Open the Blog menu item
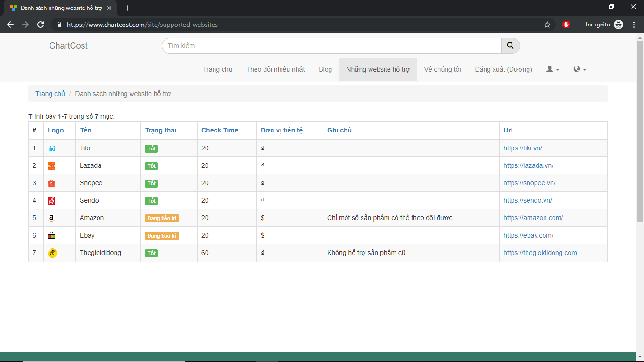The image size is (644, 362). (325, 69)
